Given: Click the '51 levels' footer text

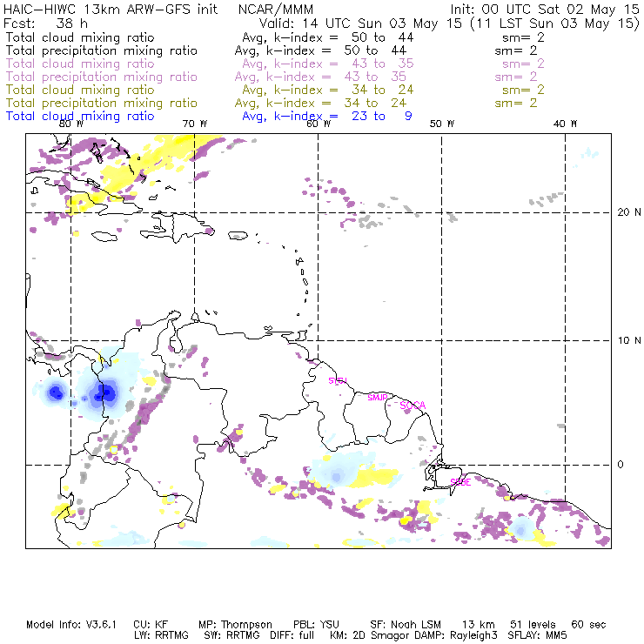Looking at the screenshot, I should tap(533, 625).
